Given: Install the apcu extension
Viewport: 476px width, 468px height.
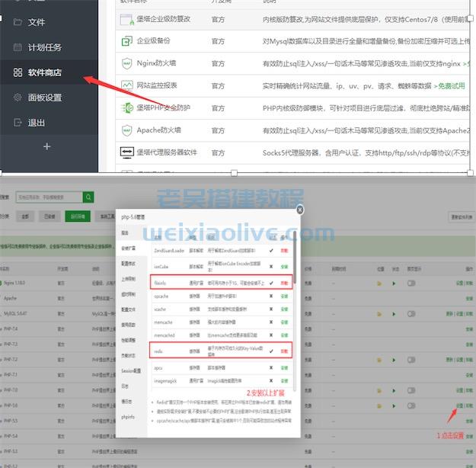Looking at the screenshot, I should pos(284,367).
